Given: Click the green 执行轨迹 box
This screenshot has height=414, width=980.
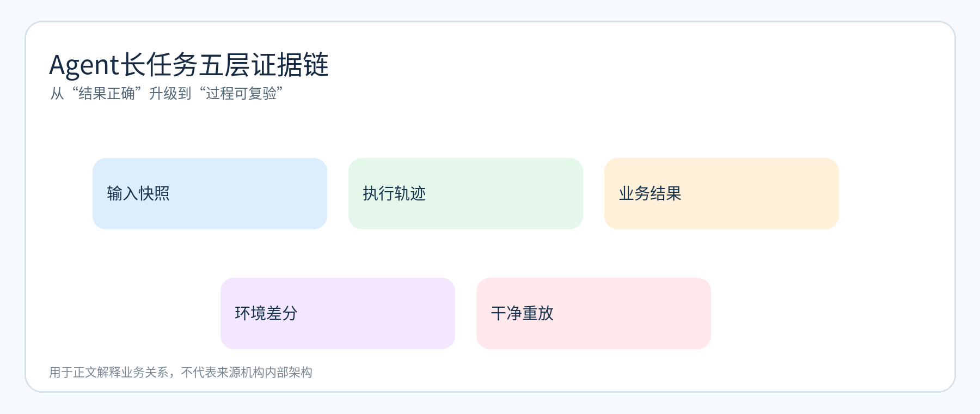Looking at the screenshot, I should click(x=465, y=193).
